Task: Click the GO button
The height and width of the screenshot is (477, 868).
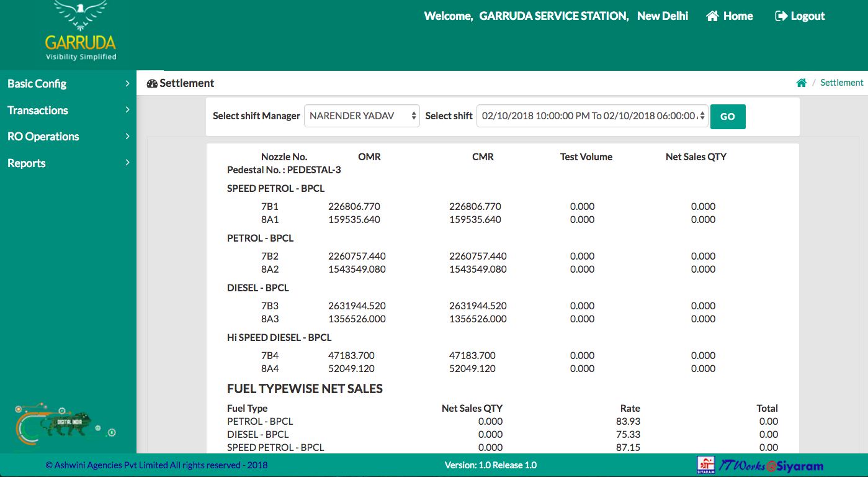Action: pyautogui.click(x=728, y=116)
